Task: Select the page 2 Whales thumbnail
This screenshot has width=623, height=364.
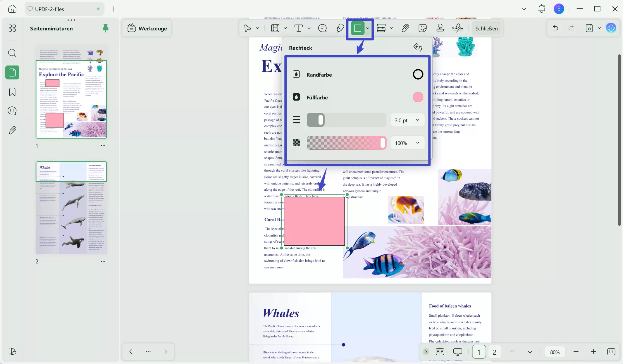Action: click(x=71, y=208)
